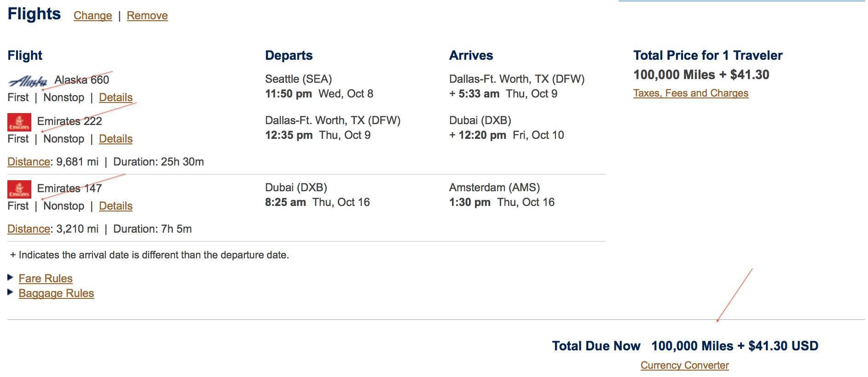Remove the flights from the trip
Image resolution: width=868 pixels, height=377 pixels.
[x=147, y=16]
